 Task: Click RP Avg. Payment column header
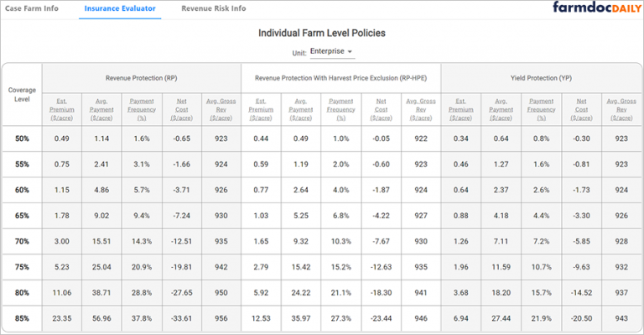pyautogui.click(x=101, y=109)
